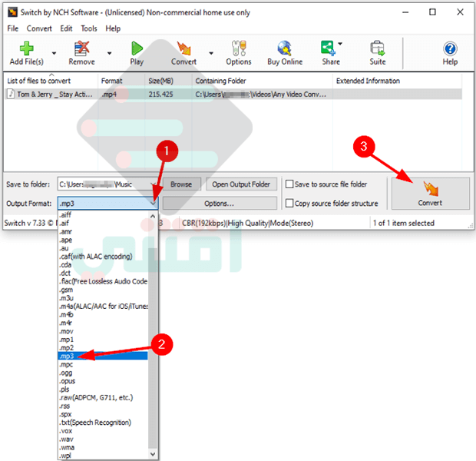Screen dimensions: 476x461
Task: Click the Options... button beside Output Format
Action: 219,204
